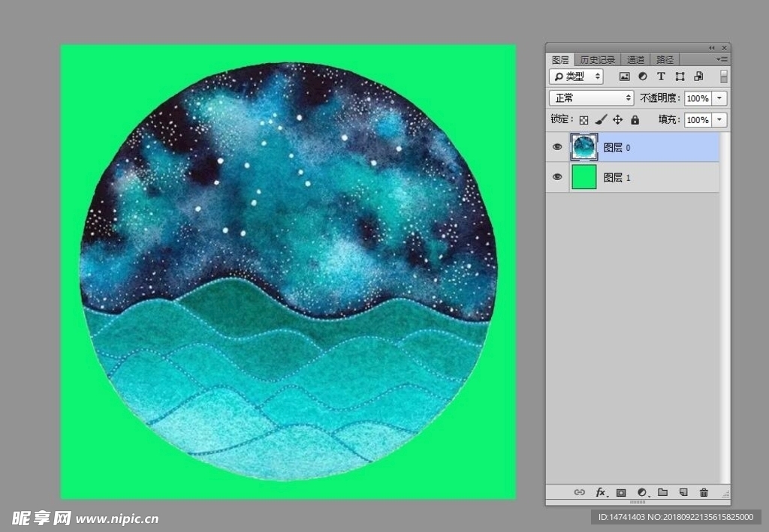Click the link layers icon
Viewport: 769px width, 532px height.
click(x=579, y=492)
